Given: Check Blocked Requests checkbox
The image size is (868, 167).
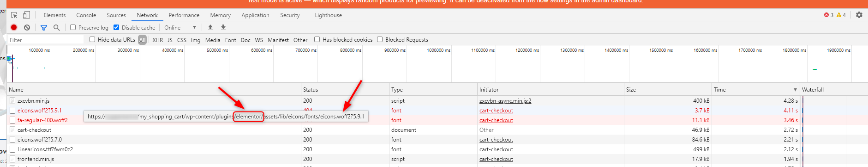Looking at the screenshot, I should pyautogui.click(x=380, y=39).
